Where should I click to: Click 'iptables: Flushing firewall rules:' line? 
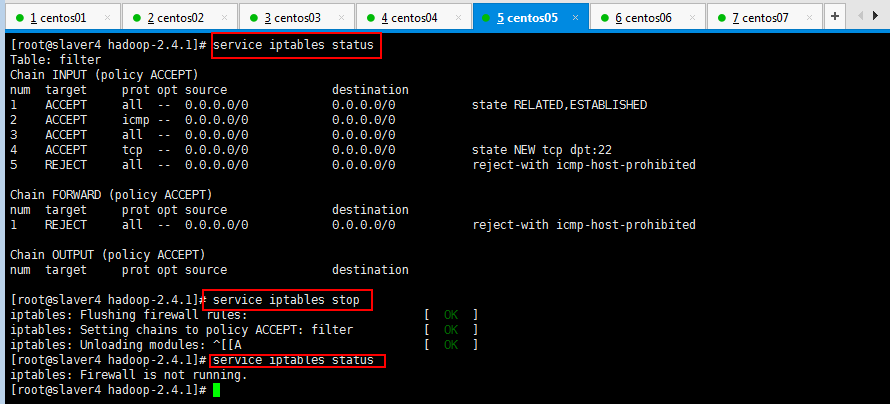click(x=129, y=315)
